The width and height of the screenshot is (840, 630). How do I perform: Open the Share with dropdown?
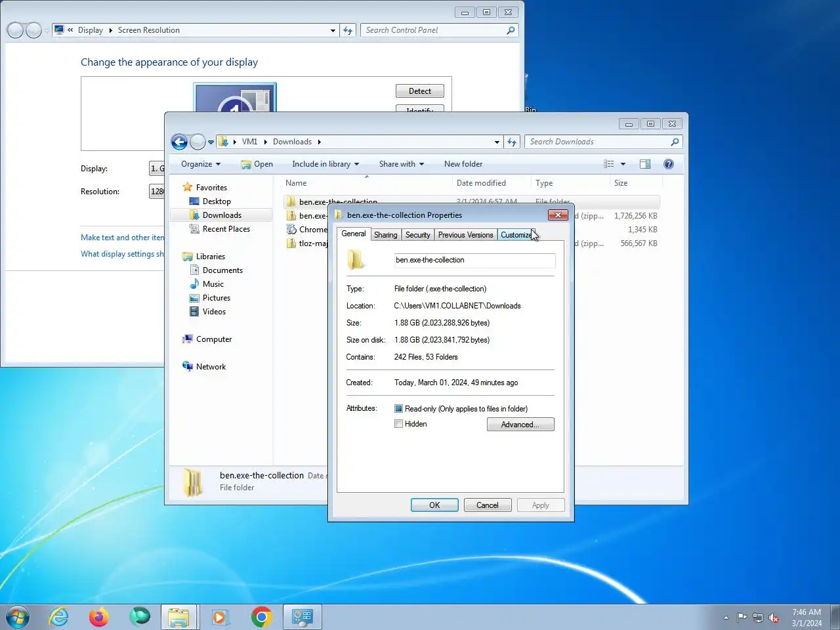(401, 164)
